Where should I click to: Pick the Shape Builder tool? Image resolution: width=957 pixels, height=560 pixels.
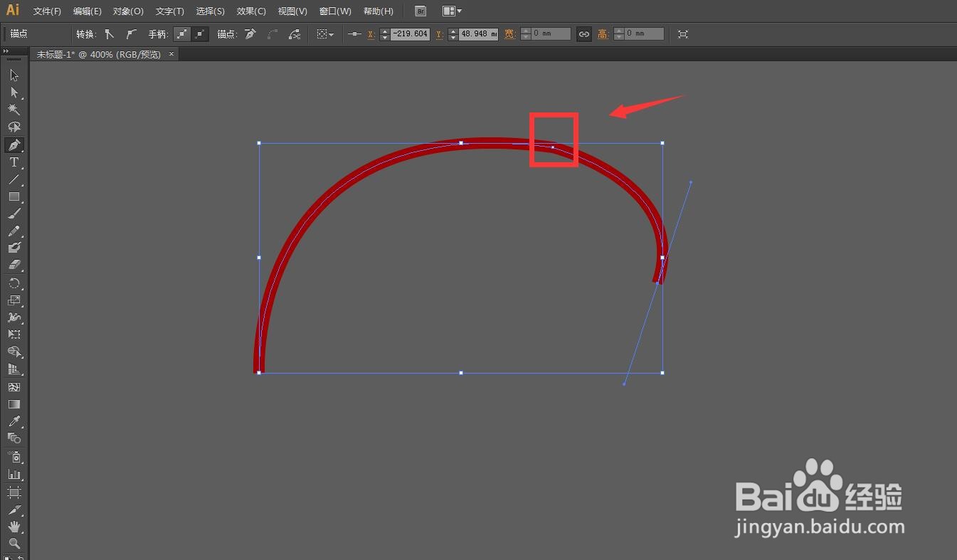tap(14, 352)
